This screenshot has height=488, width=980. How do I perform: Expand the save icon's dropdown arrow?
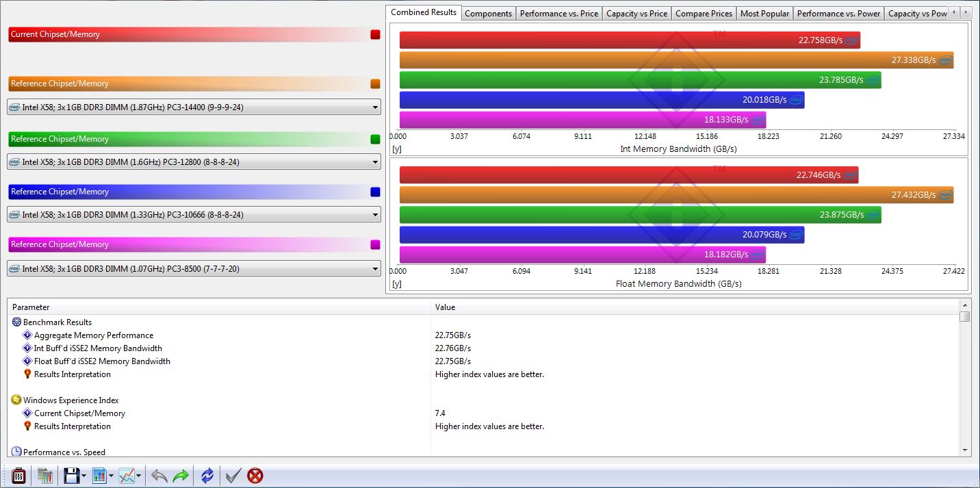coord(83,476)
